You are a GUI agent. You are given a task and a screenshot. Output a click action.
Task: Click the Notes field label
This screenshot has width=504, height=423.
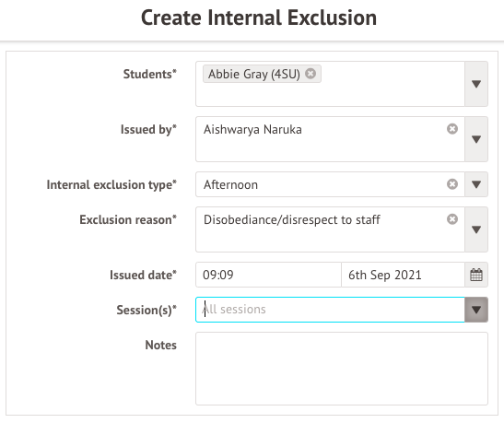click(x=160, y=345)
